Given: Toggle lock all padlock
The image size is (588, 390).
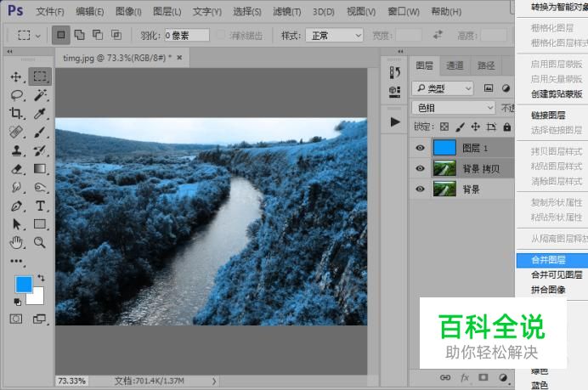Looking at the screenshot, I should pyautogui.click(x=507, y=127).
